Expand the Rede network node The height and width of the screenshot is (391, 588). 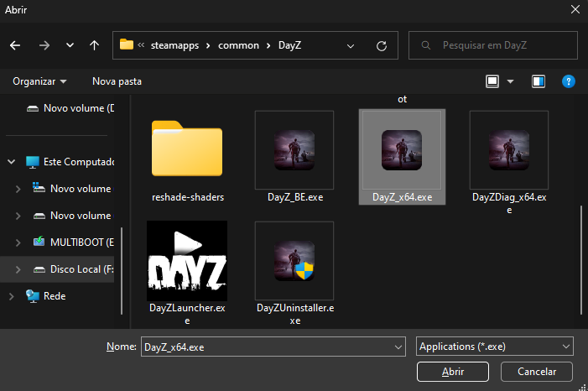click(x=11, y=296)
